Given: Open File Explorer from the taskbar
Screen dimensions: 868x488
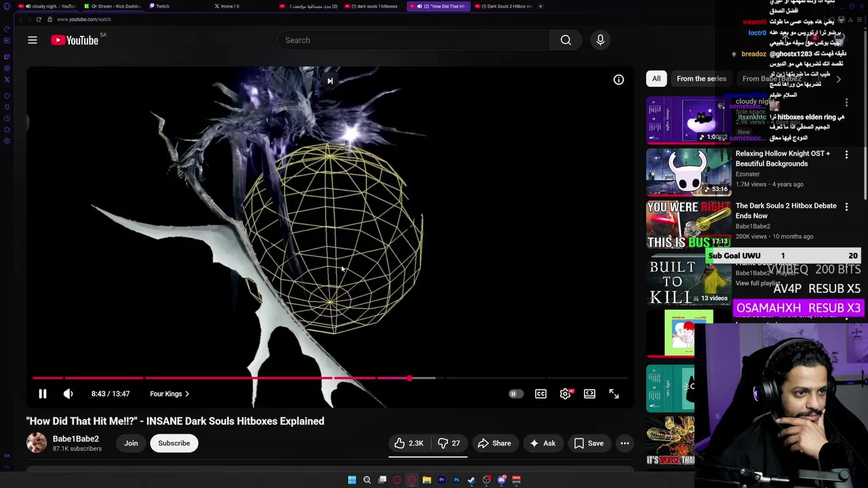Looking at the screenshot, I should [x=427, y=480].
